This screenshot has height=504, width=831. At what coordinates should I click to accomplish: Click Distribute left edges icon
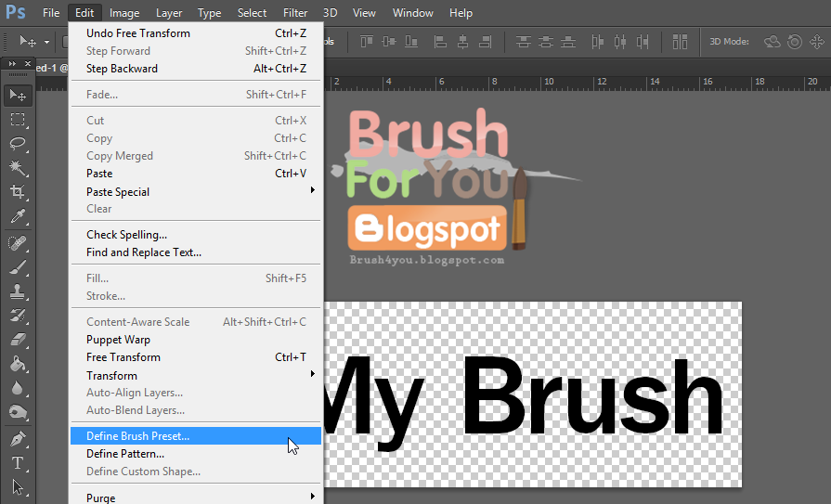pos(597,42)
